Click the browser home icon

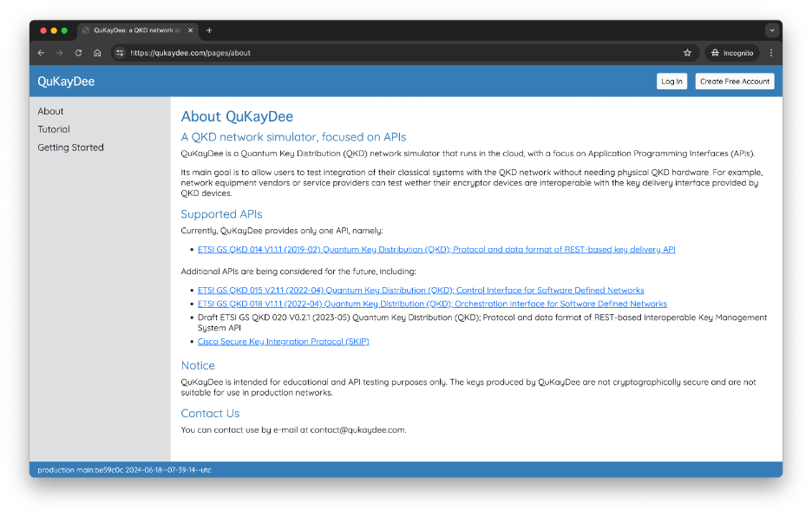[97, 53]
